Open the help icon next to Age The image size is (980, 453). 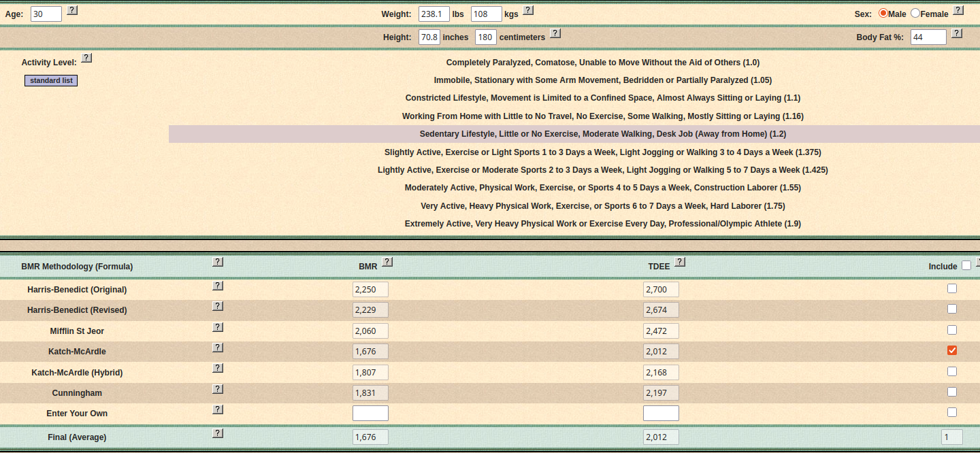[x=73, y=10]
